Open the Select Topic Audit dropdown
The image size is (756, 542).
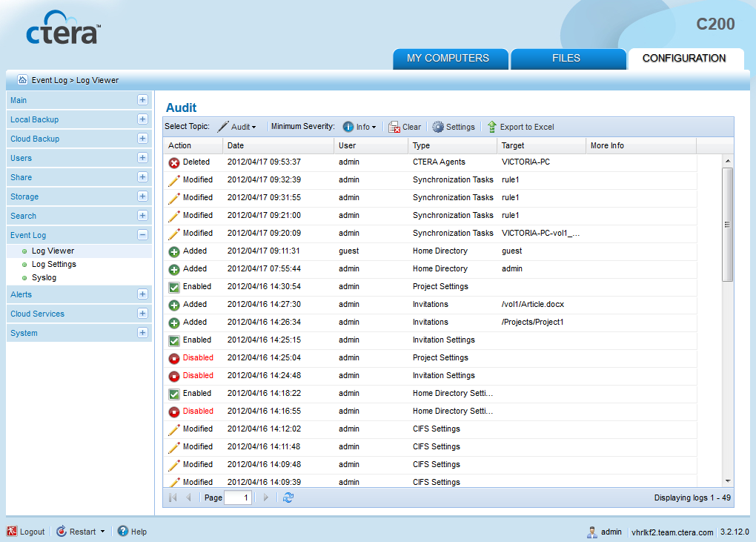point(236,127)
